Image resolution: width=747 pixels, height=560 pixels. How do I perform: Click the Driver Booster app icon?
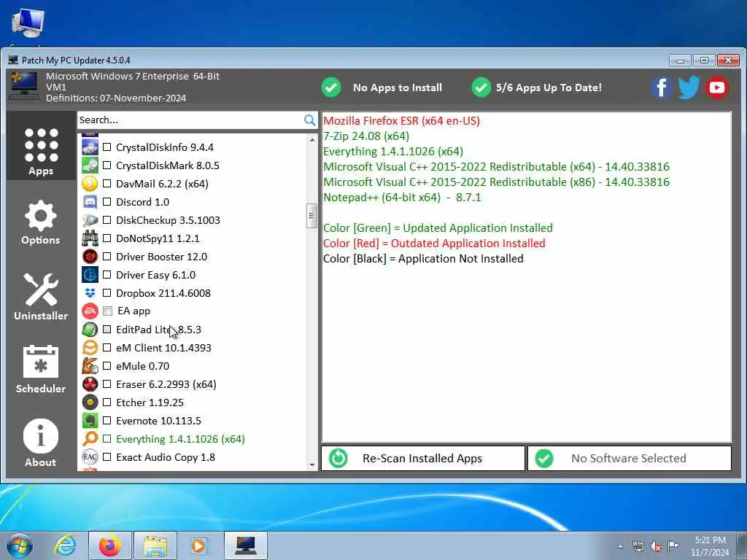[90, 257]
